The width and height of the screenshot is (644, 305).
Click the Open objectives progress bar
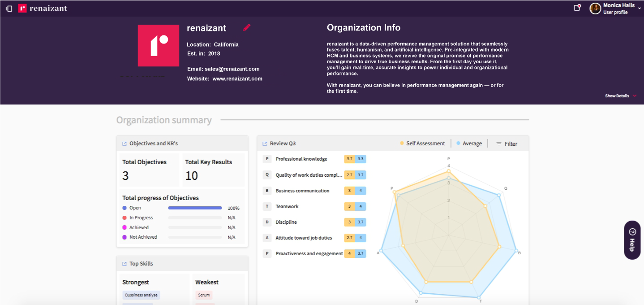click(x=195, y=208)
